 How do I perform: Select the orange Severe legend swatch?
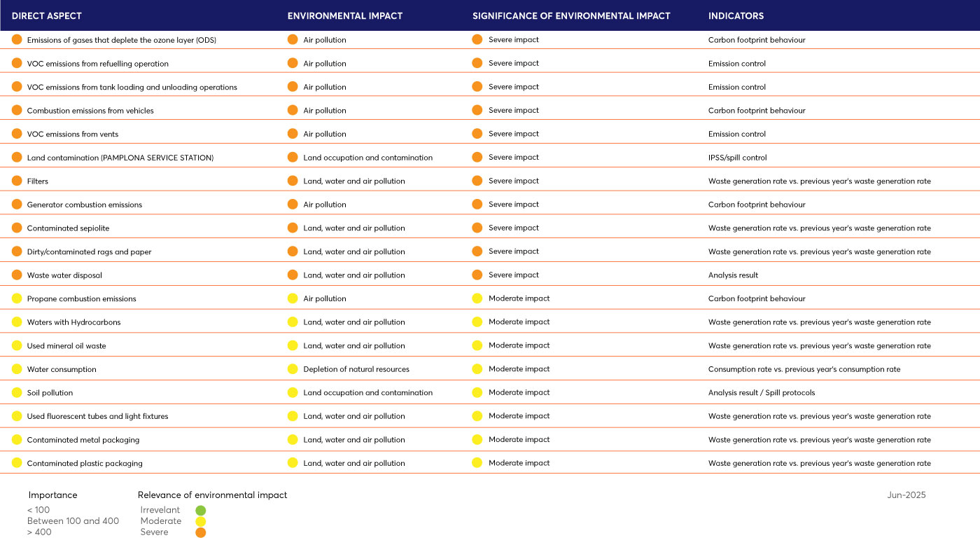coord(201,532)
